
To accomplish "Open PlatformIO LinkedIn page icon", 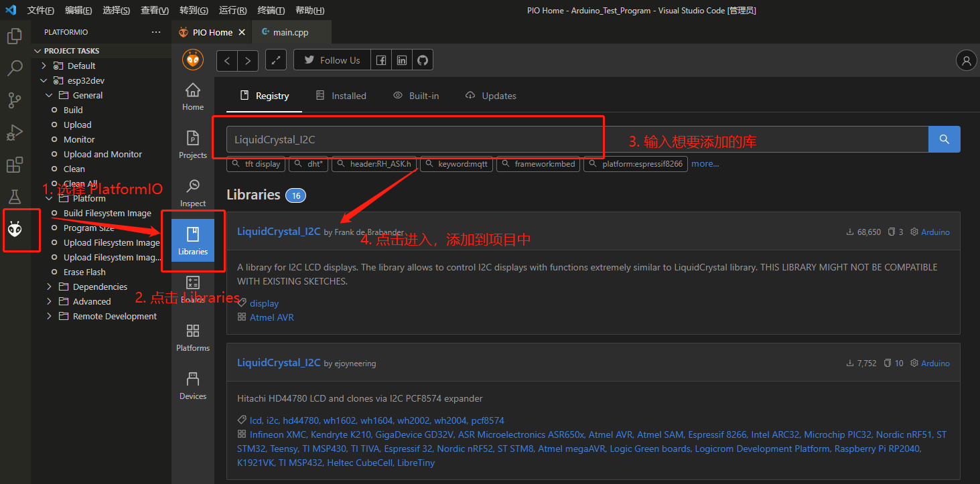I will coord(401,60).
